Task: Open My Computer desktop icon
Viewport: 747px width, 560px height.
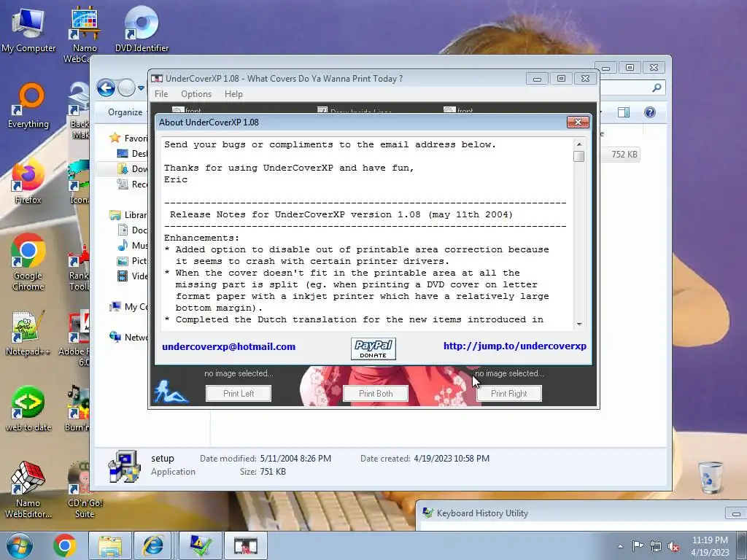Action: (28, 29)
